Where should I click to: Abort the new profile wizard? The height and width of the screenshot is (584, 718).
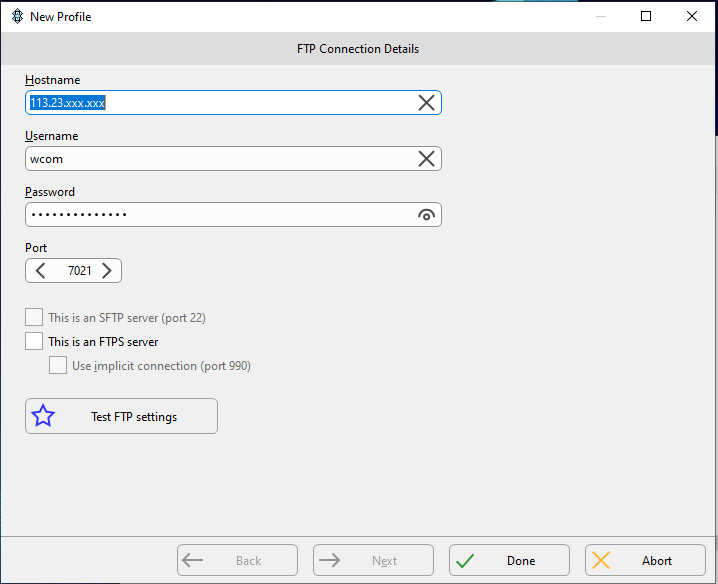pos(645,560)
